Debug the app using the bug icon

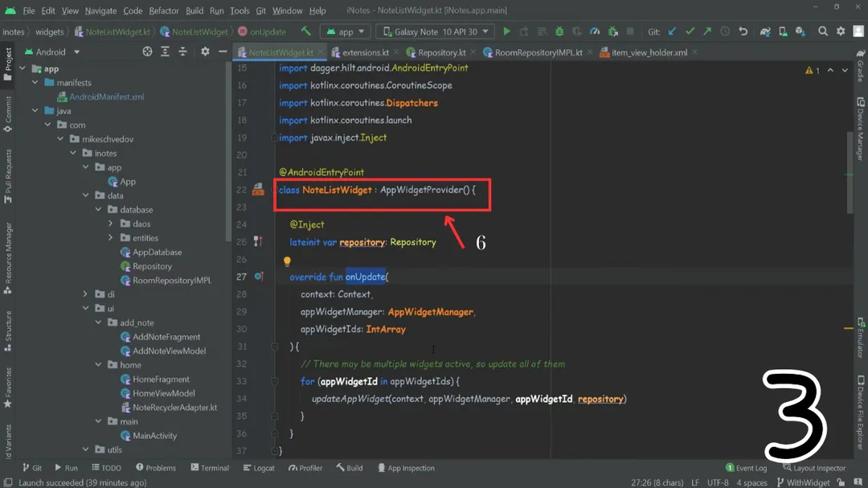point(559,32)
